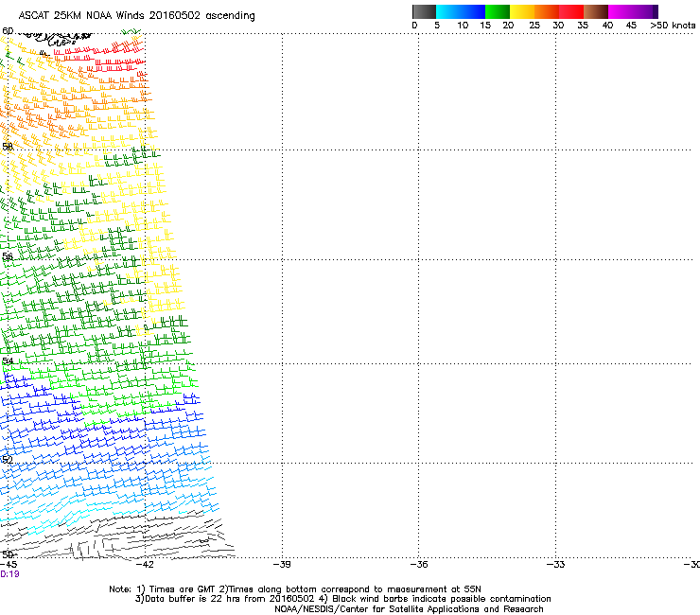Image resolution: width=700 pixels, height=615 pixels.
Task: Click the '0' label under the color bar
Action: [x=414, y=26]
